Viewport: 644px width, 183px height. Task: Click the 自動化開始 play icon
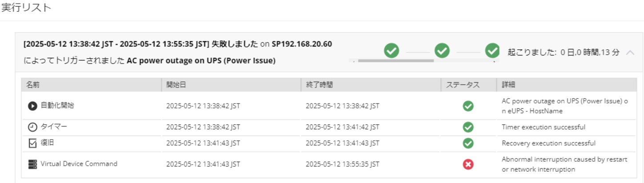[32, 106]
